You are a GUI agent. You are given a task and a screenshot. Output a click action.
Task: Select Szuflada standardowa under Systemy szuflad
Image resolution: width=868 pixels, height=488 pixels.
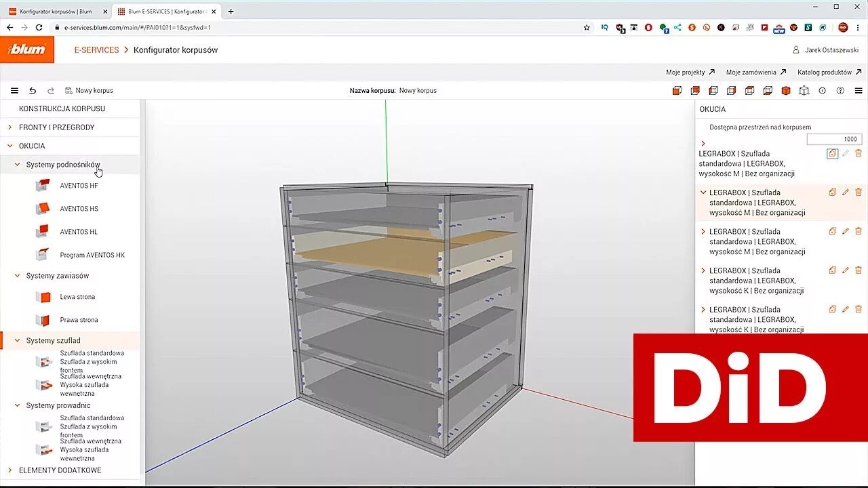(x=92, y=353)
